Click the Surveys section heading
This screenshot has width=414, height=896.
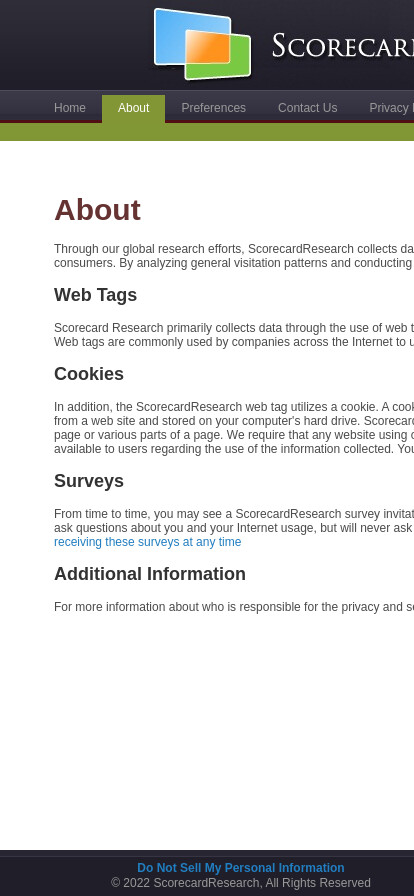pos(89,481)
